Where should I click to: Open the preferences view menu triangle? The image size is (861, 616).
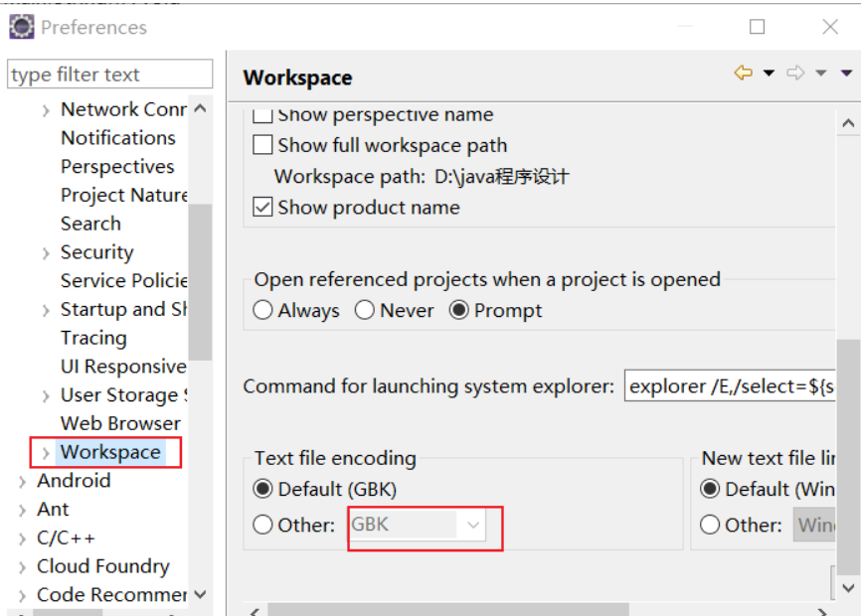point(846,73)
